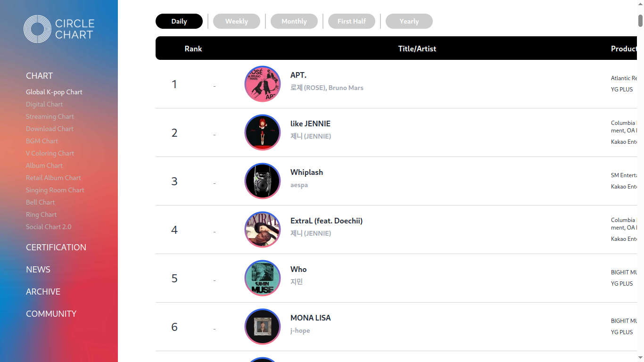This screenshot has height=362, width=644.
Task: Click the MONA LISA album artwork
Action: [x=263, y=327]
